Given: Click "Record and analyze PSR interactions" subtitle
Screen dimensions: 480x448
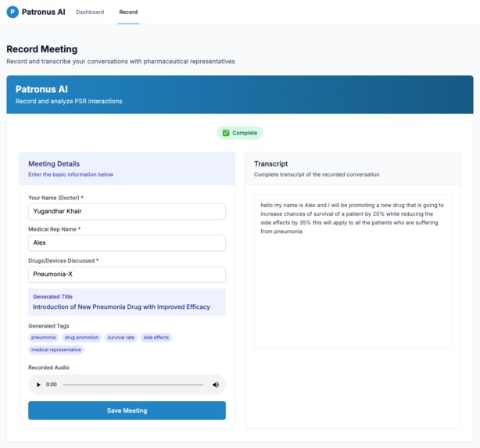Looking at the screenshot, I should tap(69, 101).
